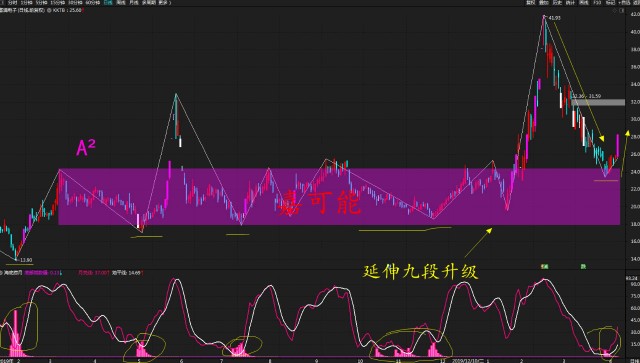Switch to the 分时 intraday chart tab
The width and height of the screenshot is (640, 363).
(x=13, y=2)
